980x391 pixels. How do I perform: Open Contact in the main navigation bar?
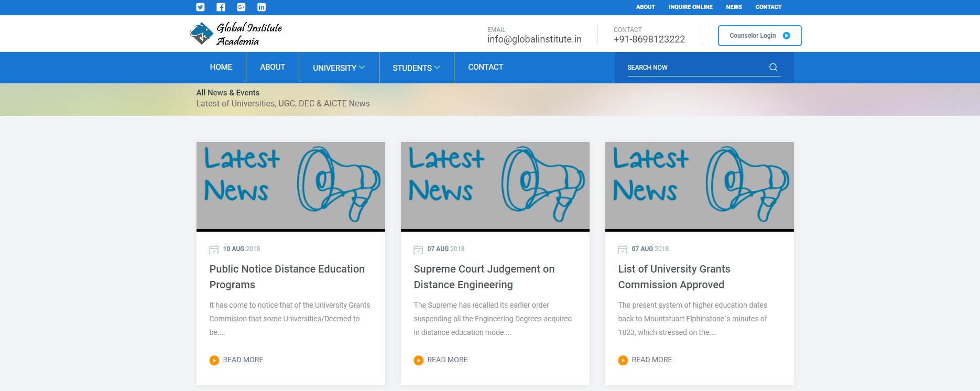pyautogui.click(x=485, y=67)
